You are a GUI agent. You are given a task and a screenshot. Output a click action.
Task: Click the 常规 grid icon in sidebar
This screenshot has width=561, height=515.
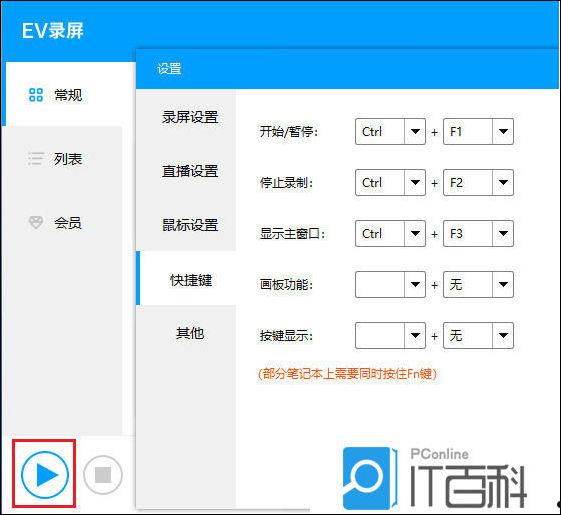click(x=36, y=95)
